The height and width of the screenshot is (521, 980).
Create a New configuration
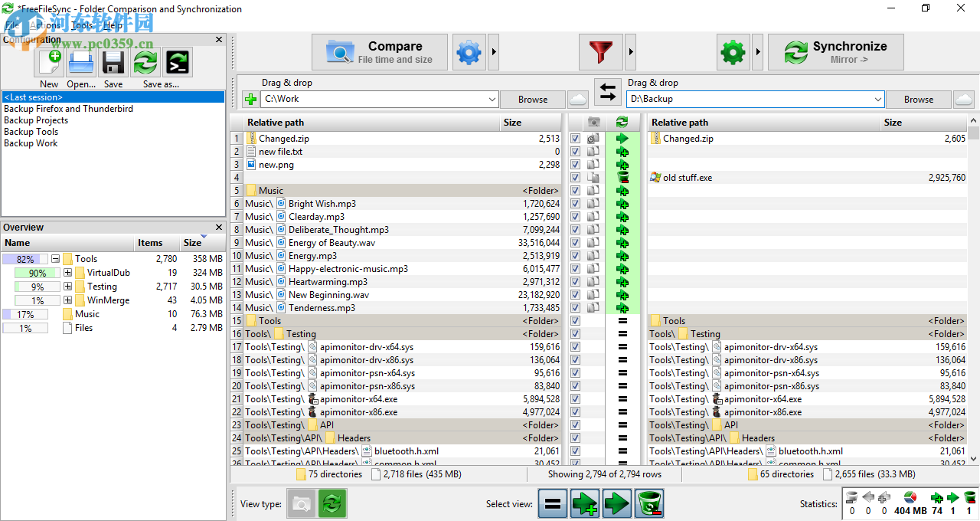point(49,62)
